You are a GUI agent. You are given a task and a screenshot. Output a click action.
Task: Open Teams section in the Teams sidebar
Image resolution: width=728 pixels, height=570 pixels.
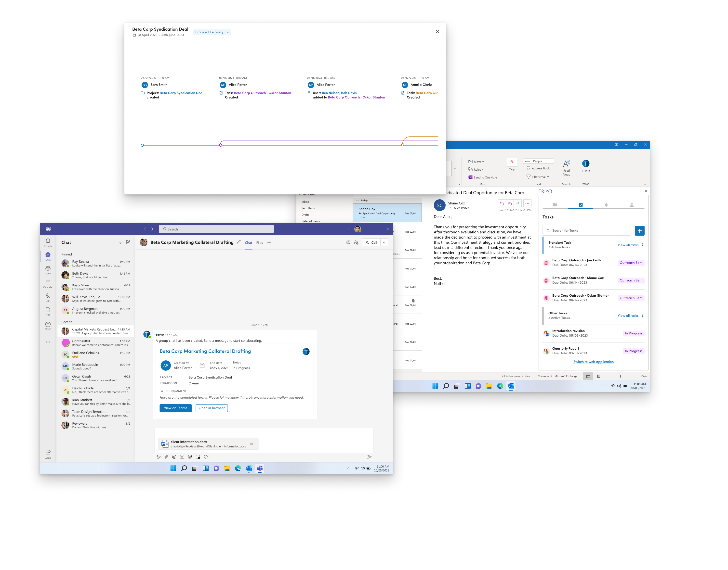(48, 270)
